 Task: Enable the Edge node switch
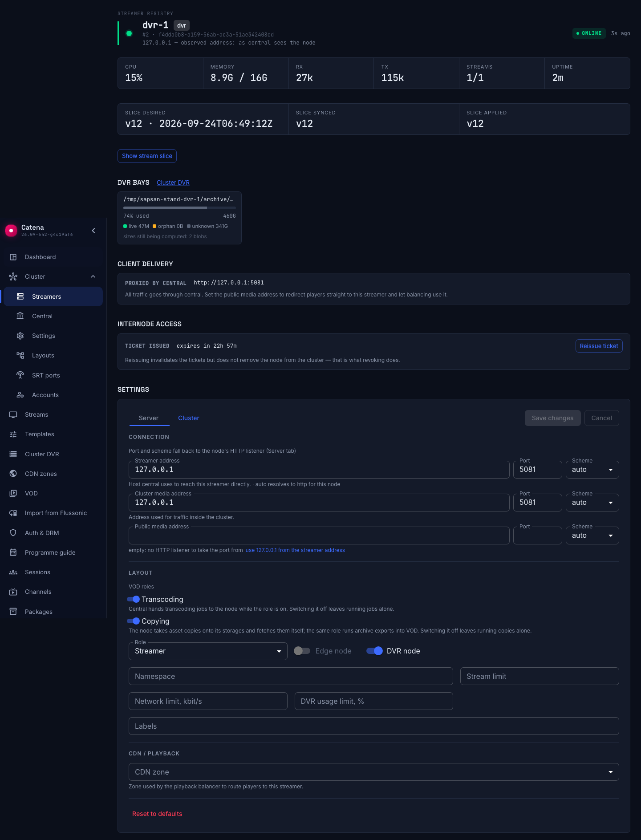coord(302,651)
